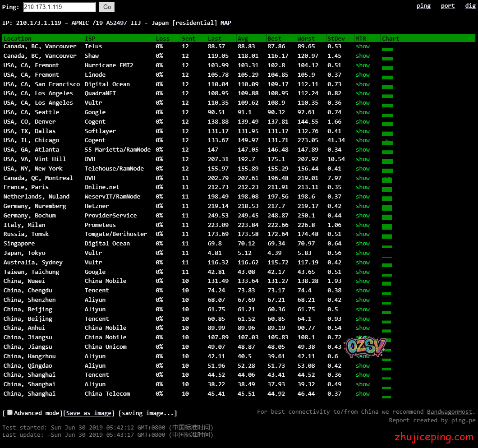478x448 pixels.
Task: Open the BandwagonHost recommendation link
Action: tap(450, 411)
